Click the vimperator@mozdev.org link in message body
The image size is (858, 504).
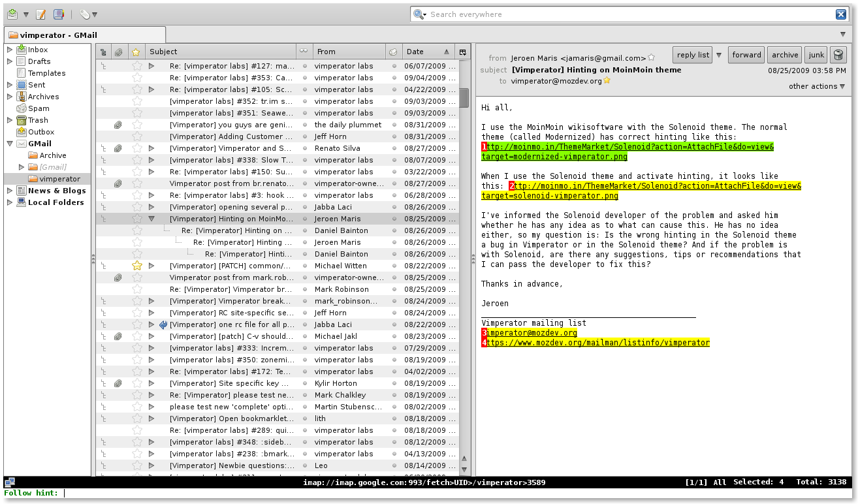pos(530,333)
